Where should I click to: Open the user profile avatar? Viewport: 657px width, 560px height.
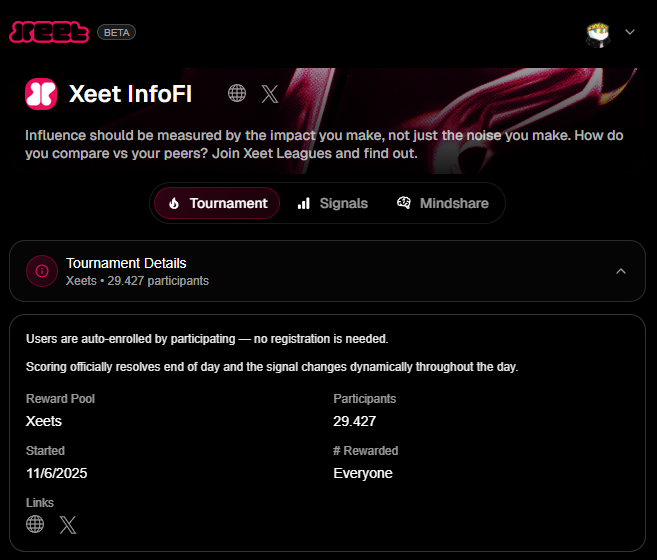(x=598, y=35)
